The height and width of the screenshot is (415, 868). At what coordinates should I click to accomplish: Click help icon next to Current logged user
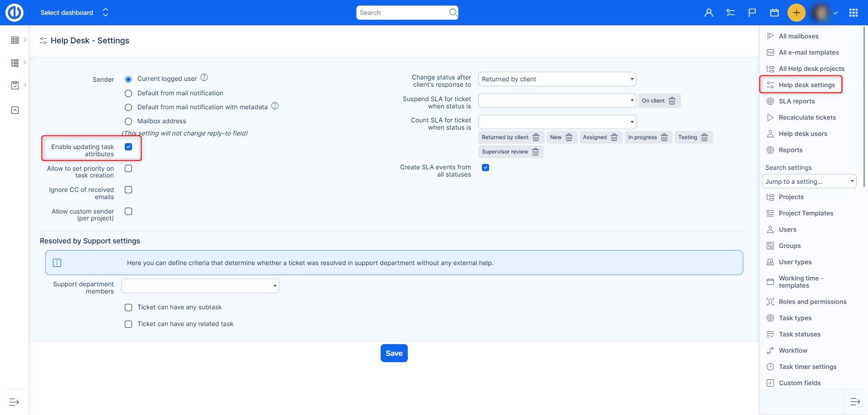point(204,78)
